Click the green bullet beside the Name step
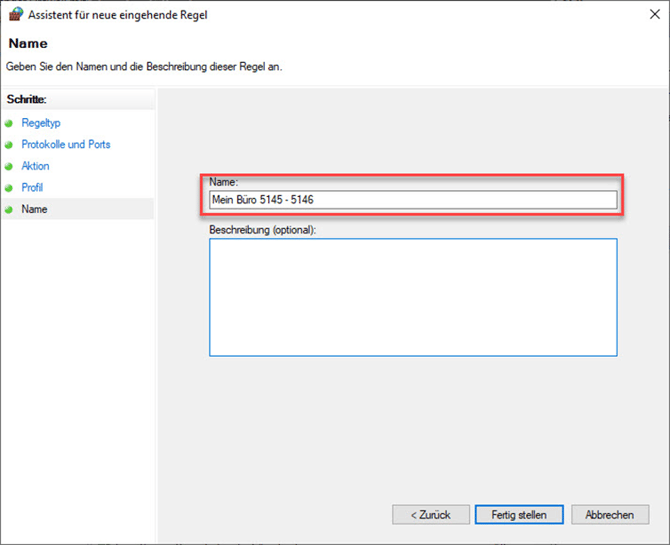 [9, 210]
